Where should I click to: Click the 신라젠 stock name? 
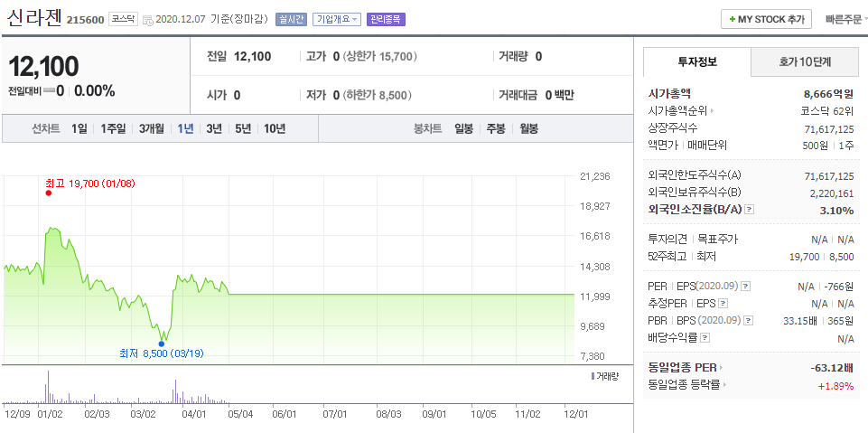point(34,18)
